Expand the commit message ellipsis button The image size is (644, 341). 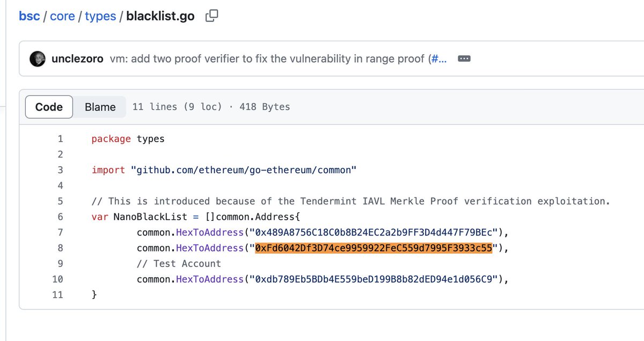point(465,58)
